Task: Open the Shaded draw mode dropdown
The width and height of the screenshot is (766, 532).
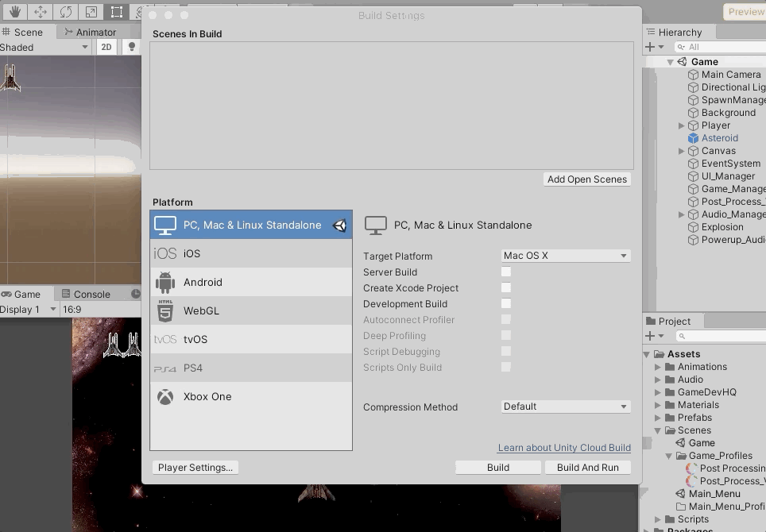Action: 44,48
